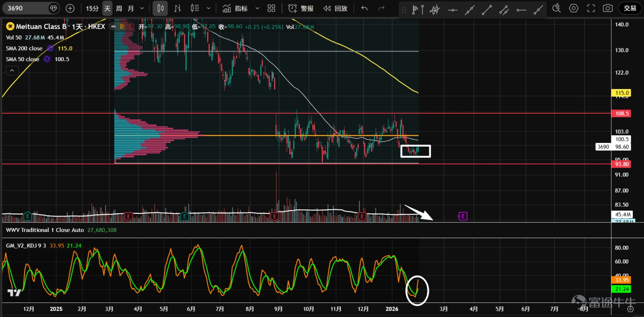The width and height of the screenshot is (644, 317).
Task: Click the 45.4M volume axis label
Action: point(622,215)
